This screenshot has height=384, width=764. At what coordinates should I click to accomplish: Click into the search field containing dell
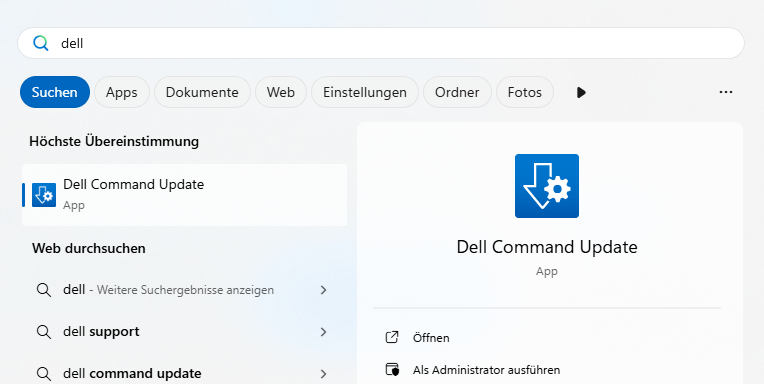[381, 43]
